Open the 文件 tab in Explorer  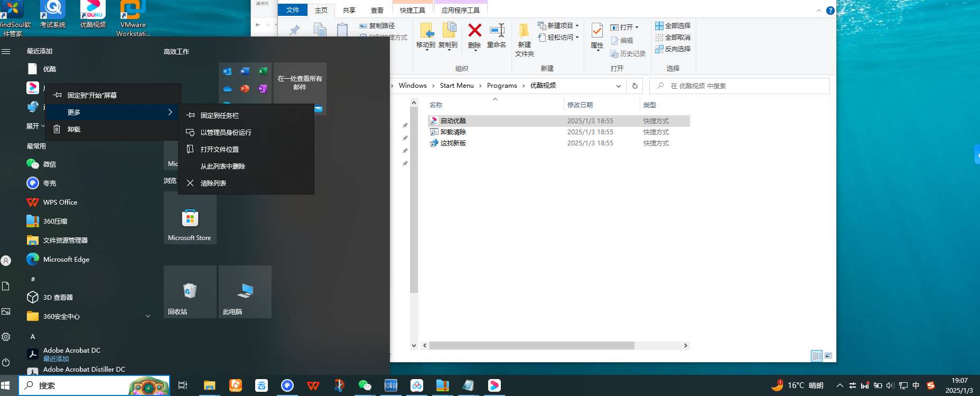(x=293, y=10)
